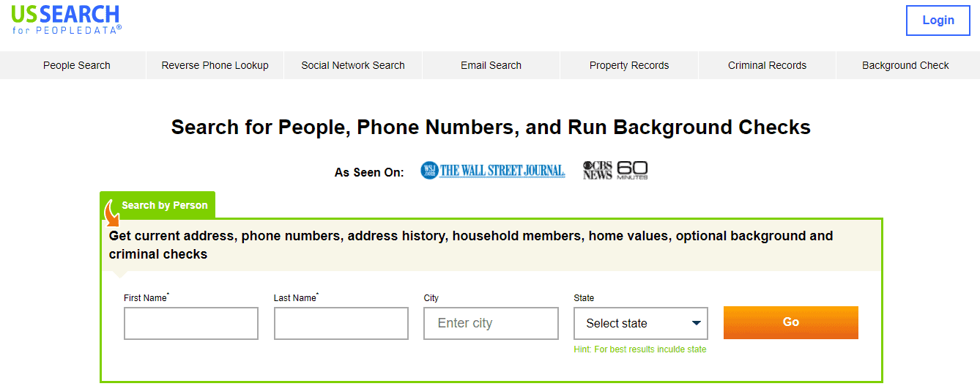Viewport: 980px width, 389px height.
Task: Click the Login button
Action: tap(938, 21)
